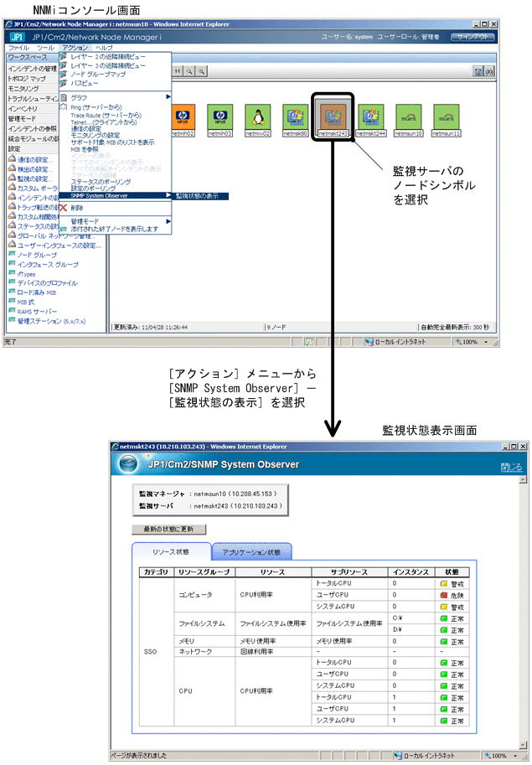The width and height of the screenshot is (532, 765).
Task: Click the path view menu icon
Action: pyautogui.click(x=64, y=83)
